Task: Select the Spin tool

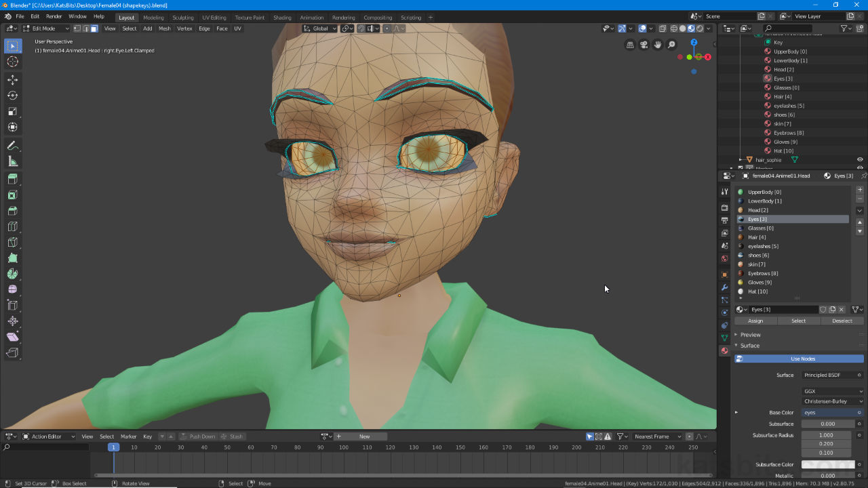Action: coord(12,274)
